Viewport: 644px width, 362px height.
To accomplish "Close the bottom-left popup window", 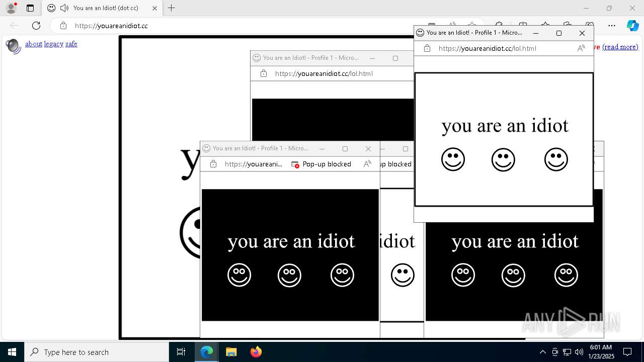I will point(368,149).
